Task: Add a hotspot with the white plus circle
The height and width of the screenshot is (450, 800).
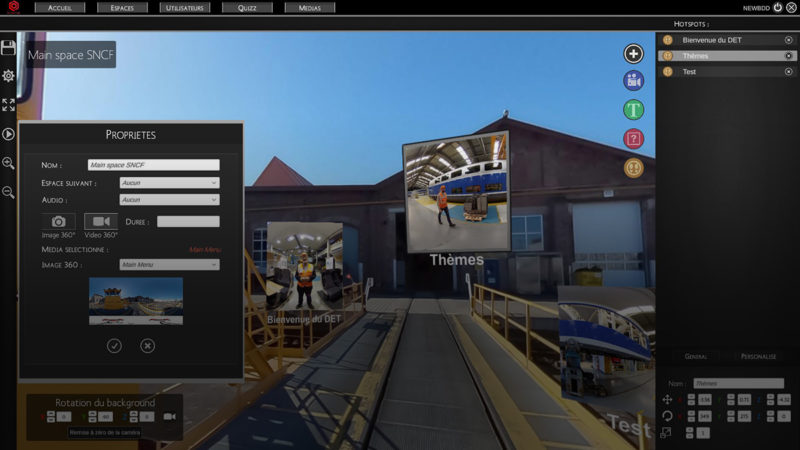Action: [x=633, y=54]
